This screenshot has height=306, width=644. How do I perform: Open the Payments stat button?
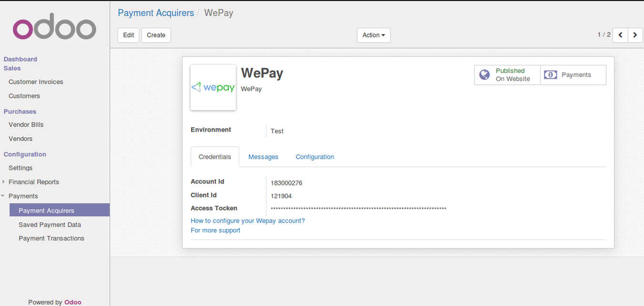point(573,75)
